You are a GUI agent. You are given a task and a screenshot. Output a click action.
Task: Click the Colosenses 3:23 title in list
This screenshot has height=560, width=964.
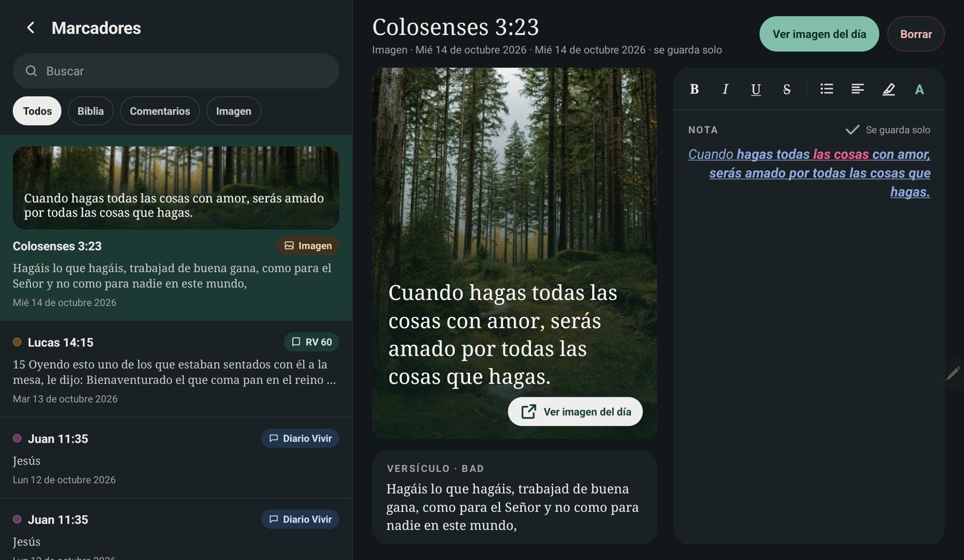coord(57,246)
